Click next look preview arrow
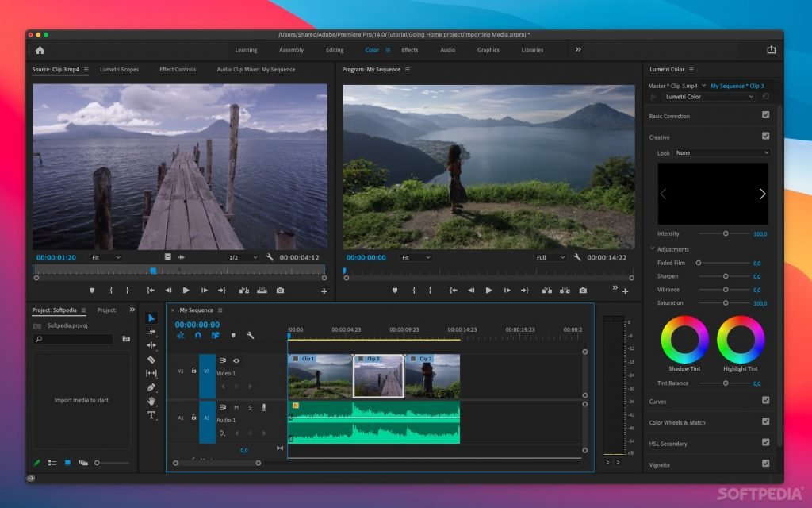Image resolution: width=812 pixels, height=508 pixels. tap(762, 194)
